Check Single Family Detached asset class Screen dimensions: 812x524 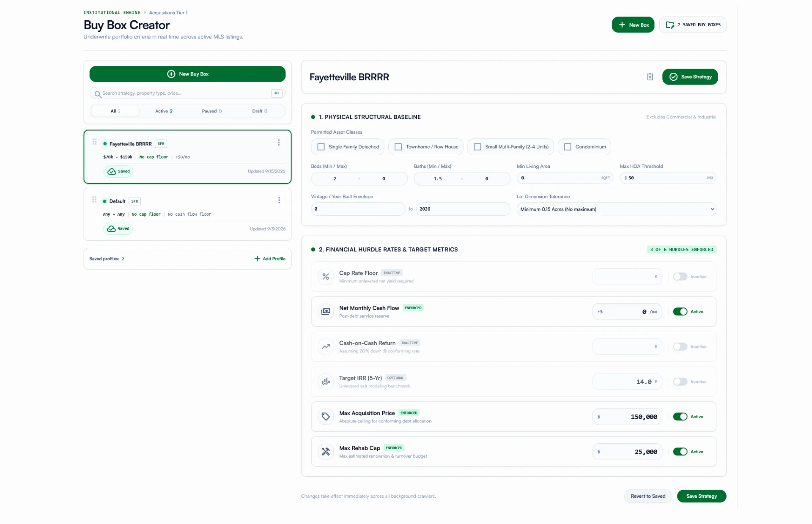click(x=321, y=147)
